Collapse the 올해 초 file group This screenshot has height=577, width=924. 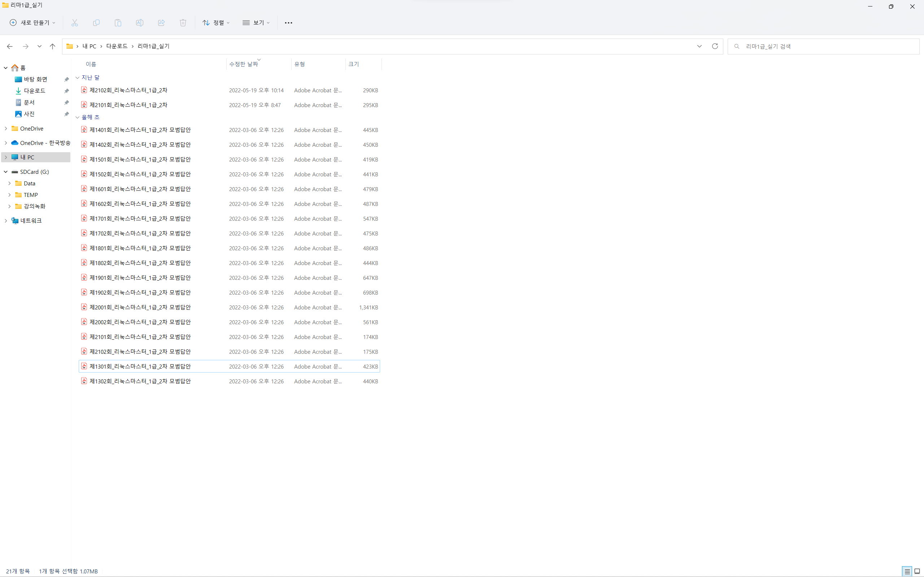78,117
